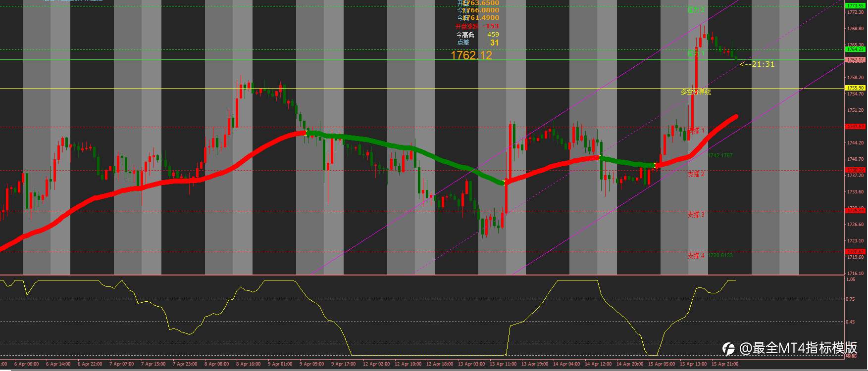Click the 15 Apr 21:00 time label
Viewport: 868px width, 371px height.
pos(725,364)
